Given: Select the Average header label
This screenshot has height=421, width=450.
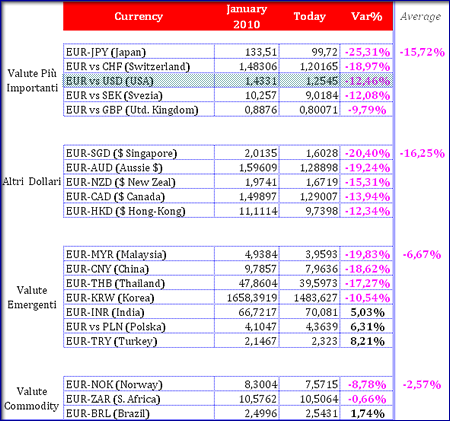Looking at the screenshot, I should pyautogui.click(x=421, y=16).
